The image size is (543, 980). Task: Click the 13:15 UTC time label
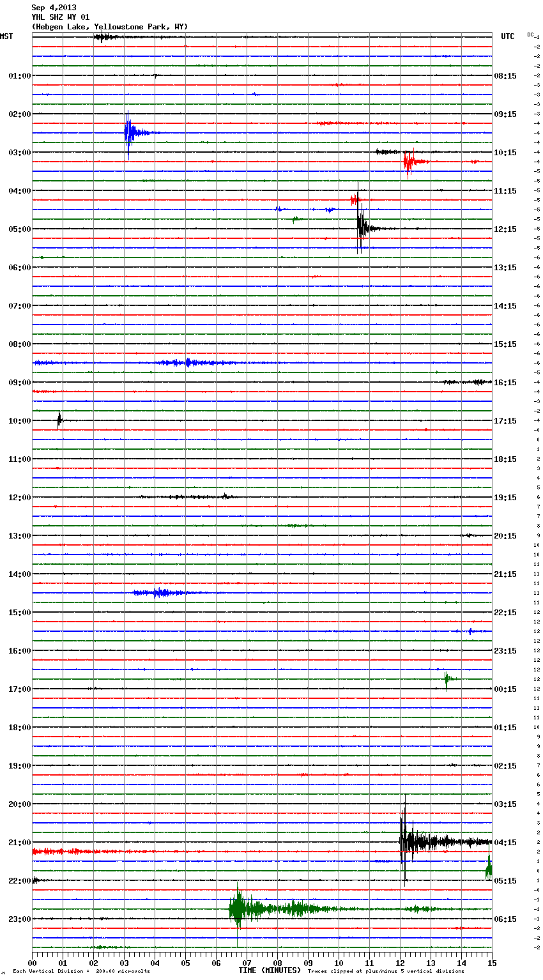coord(505,268)
